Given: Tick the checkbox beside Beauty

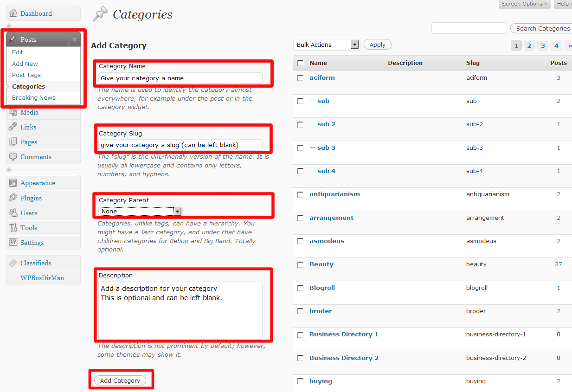Looking at the screenshot, I should [x=300, y=264].
